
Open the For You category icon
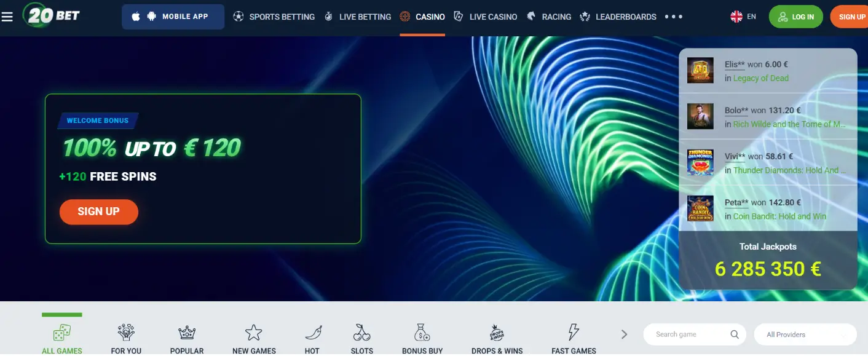point(126,333)
